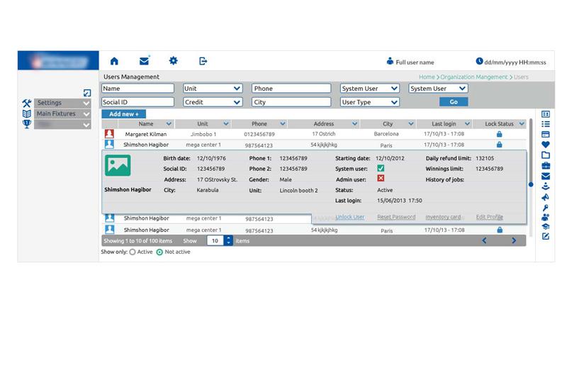Click the graduation cap icon in right sidebar
The image size is (567, 392).
tap(545, 226)
